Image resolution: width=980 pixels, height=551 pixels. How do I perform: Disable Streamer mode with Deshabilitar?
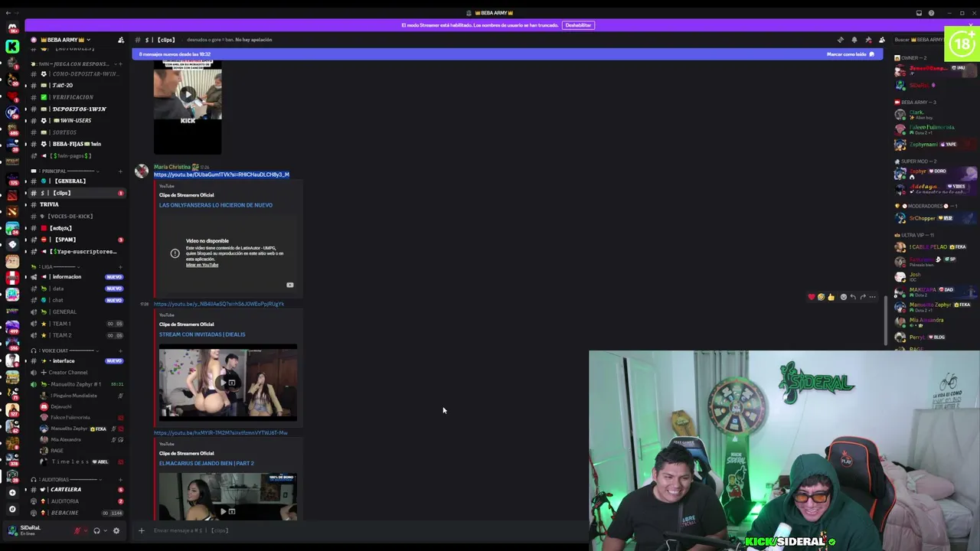click(578, 25)
